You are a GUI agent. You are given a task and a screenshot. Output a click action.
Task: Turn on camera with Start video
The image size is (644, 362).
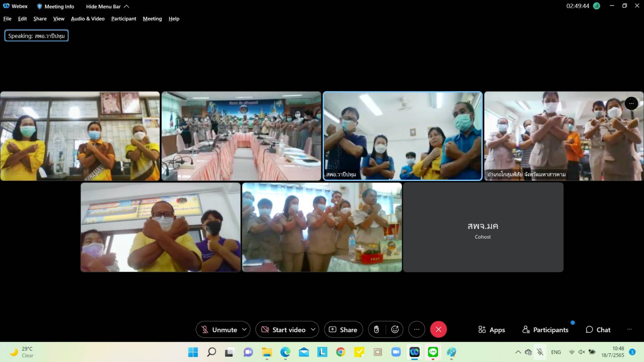pos(284,330)
